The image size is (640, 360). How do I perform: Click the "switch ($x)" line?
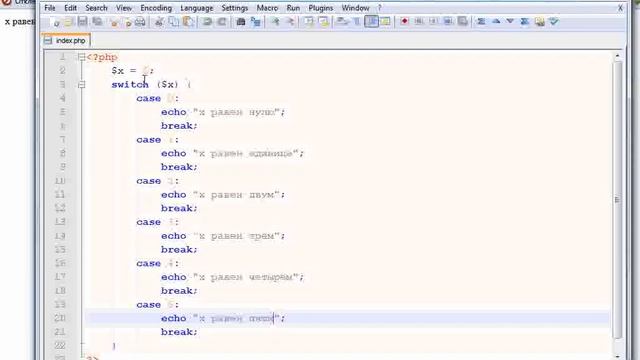point(151,84)
